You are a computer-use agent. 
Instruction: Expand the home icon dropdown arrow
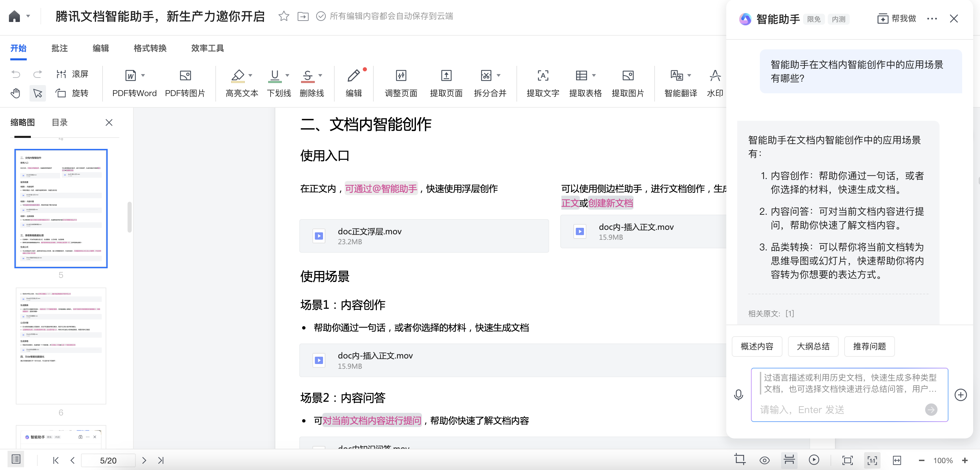click(x=28, y=16)
